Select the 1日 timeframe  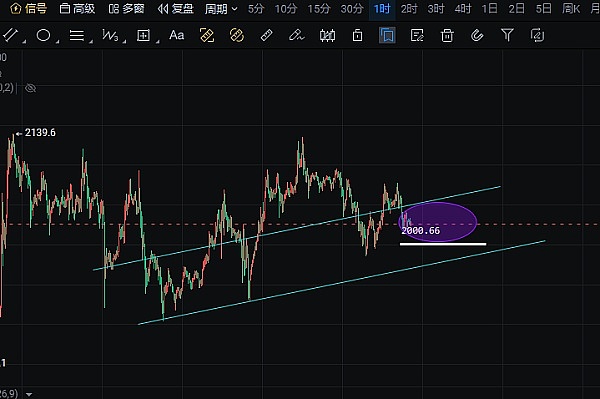[x=489, y=8]
